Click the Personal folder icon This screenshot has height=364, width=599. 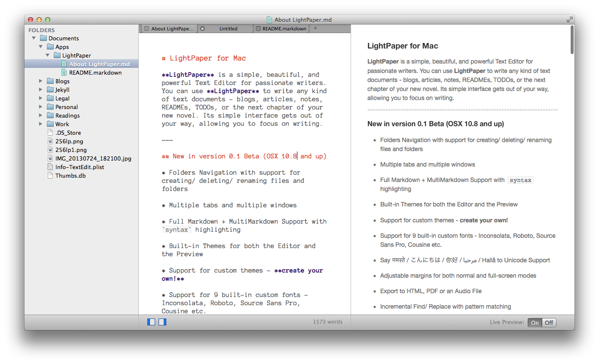(x=50, y=107)
